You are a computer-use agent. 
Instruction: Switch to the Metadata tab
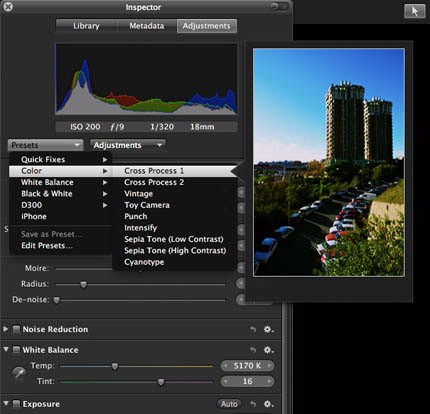pyautogui.click(x=147, y=26)
